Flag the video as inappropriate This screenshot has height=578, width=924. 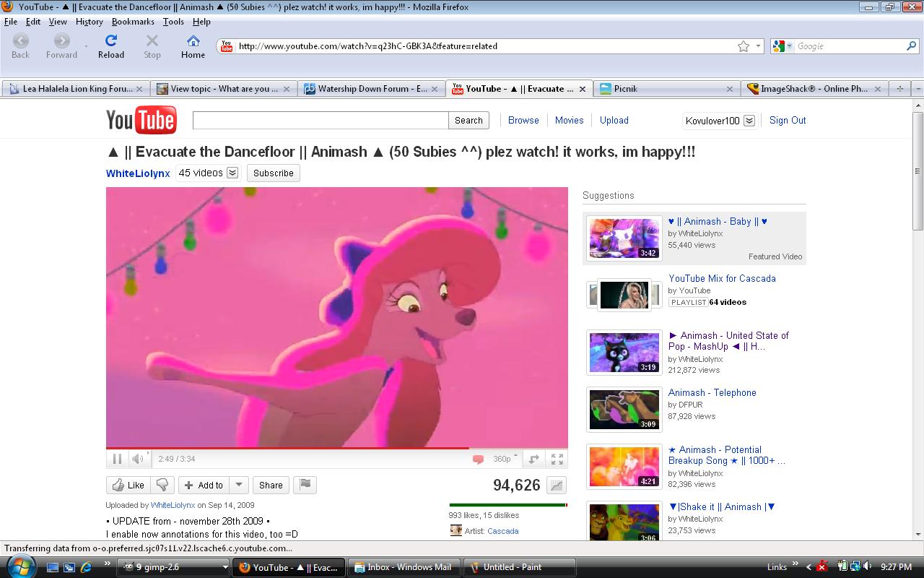click(x=305, y=485)
